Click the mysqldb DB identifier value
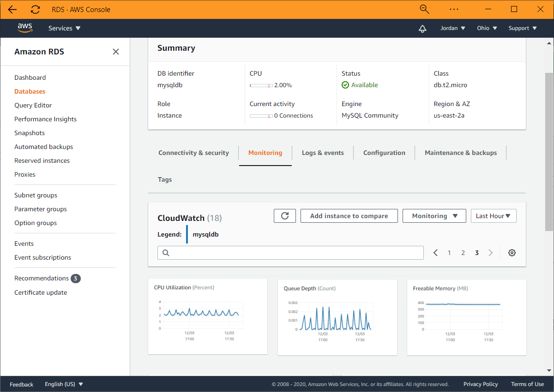 pyautogui.click(x=170, y=85)
